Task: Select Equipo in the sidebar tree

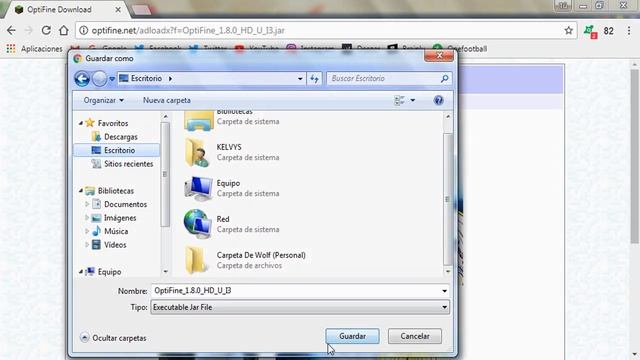Action: (x=109, y=271)
